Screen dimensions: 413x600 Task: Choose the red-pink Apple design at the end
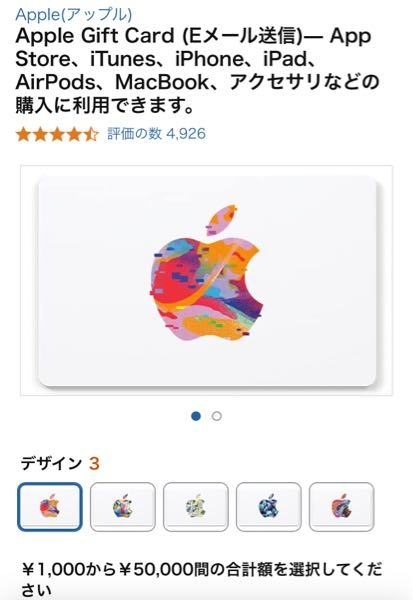pos(341,507)
